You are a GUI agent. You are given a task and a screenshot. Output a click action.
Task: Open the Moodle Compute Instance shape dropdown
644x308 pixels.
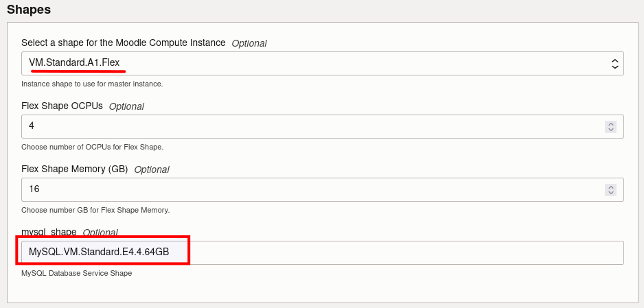[x=322, y=64]
